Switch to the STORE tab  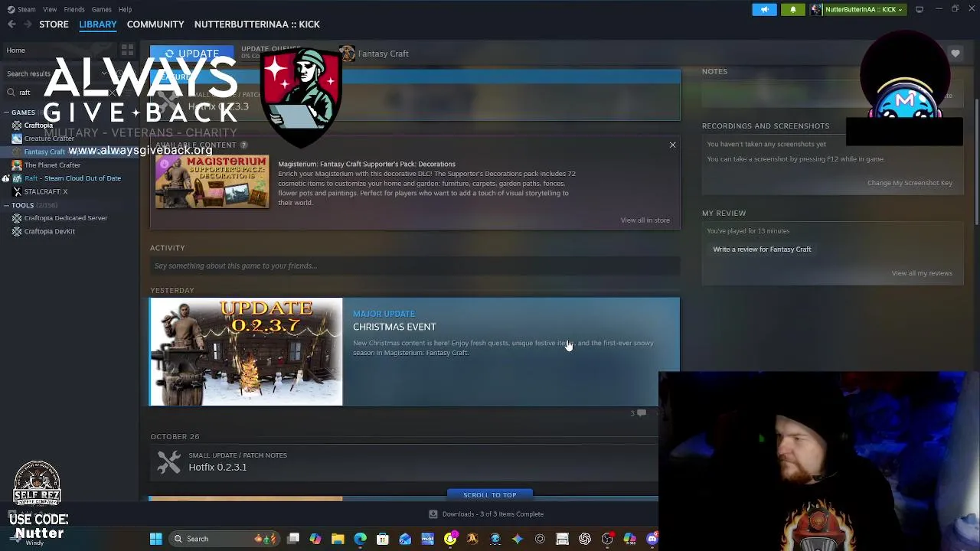(x=54, y=24)
